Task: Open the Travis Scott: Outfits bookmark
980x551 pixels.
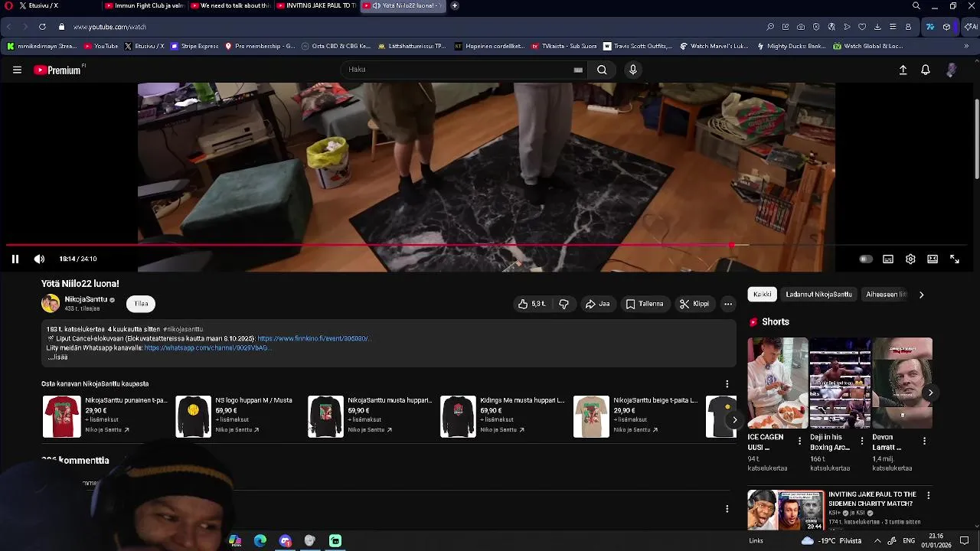Action: 637,46
